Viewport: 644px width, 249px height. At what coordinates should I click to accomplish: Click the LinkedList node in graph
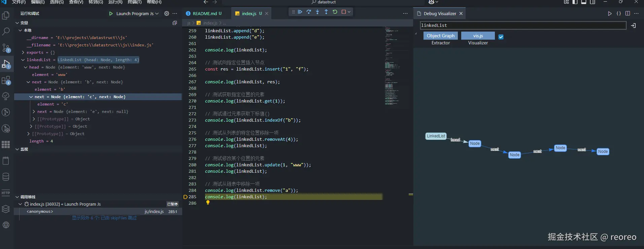(x=436, y=136)
